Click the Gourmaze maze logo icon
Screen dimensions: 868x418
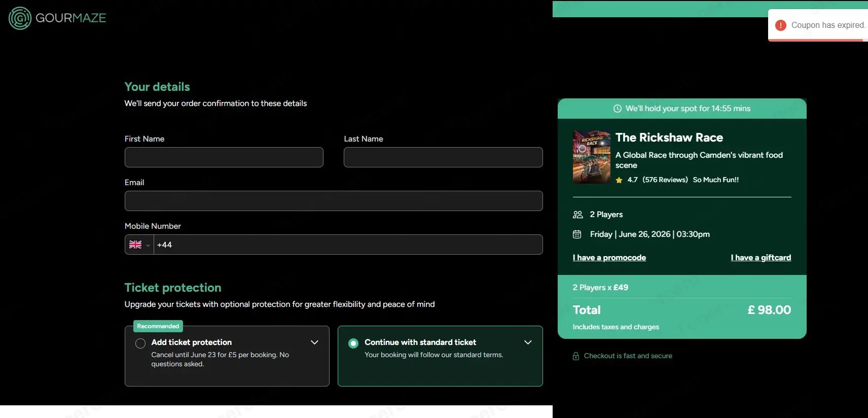(x=20, y=18)
